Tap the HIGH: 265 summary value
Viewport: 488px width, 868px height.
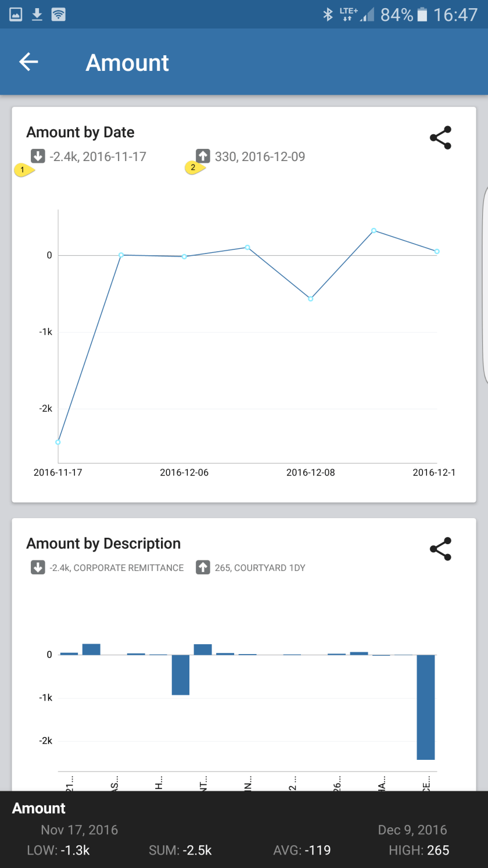point(419,850)
